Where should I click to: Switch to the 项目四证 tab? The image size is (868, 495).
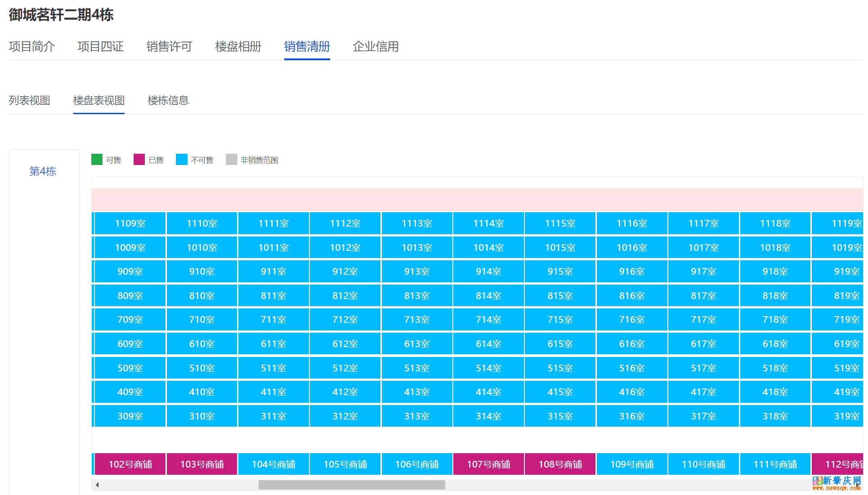tap(100, 46)
